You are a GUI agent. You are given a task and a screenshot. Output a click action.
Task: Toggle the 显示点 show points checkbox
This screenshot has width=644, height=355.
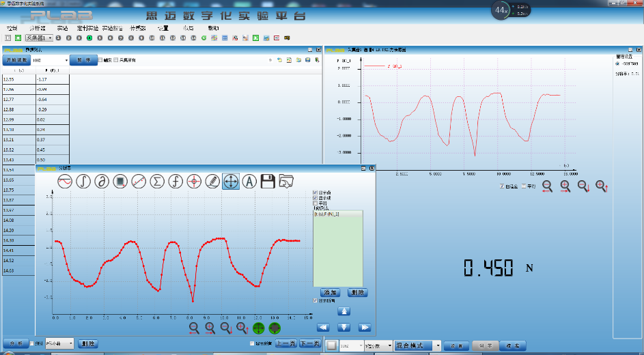pyautogui.click(x=316, y=193)
